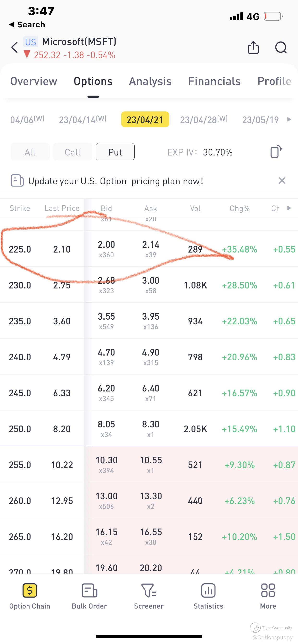Go back using the left chevron
The width and height of the screenshot is (298, 644).
(x=15, y=47)
